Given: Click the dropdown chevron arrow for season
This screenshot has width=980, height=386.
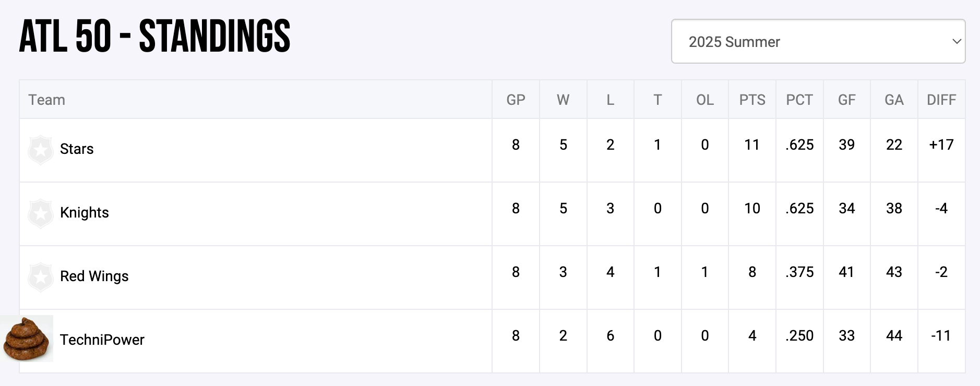Looking at the screenshot, I should pyautogui.click(x=957, y=42).
